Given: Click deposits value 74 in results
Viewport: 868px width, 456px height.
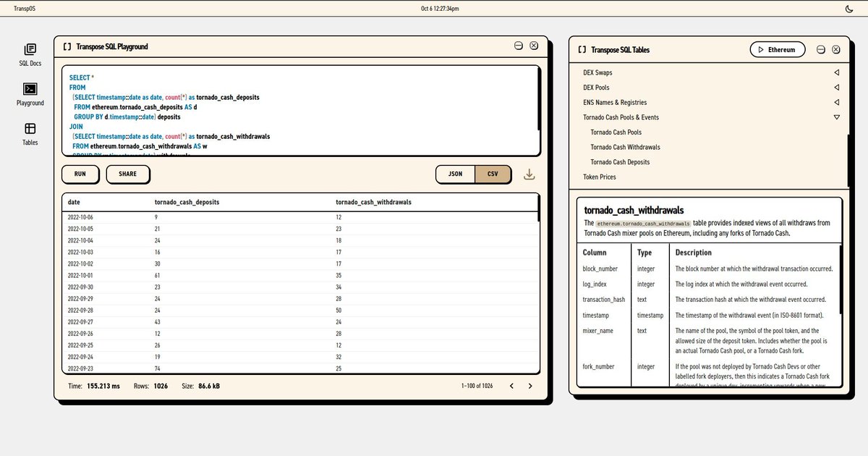Looking at the screenshot, I should coord(158,368).
